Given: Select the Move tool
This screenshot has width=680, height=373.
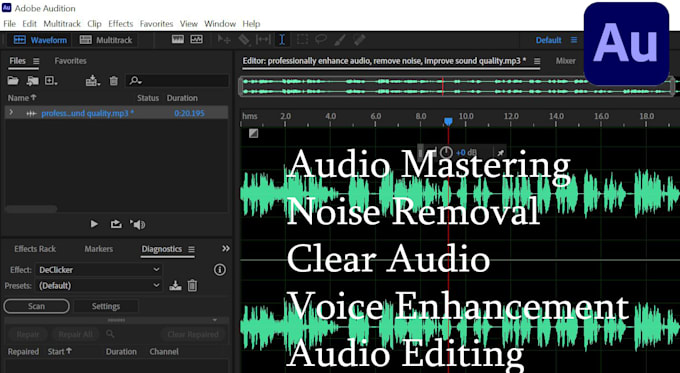Looking at the screenshot, I should [224, 40].
